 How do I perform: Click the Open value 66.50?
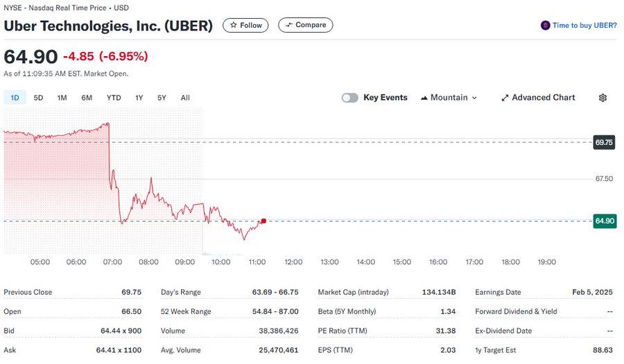click(x=131, y=311)
